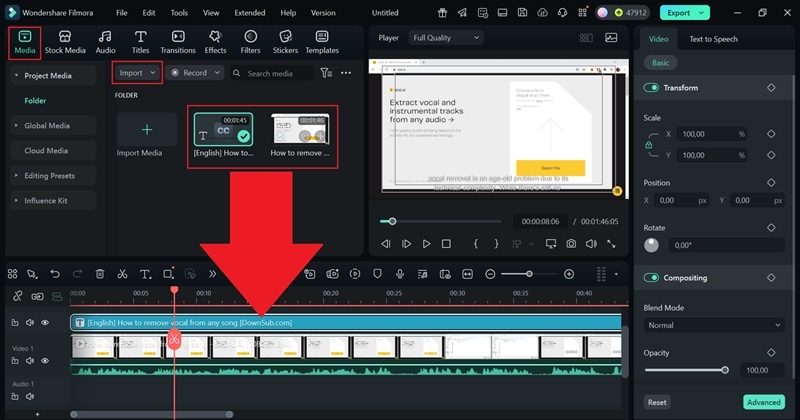Mute the Audio 1 track
The image size is (800, 420).
click(30, 397)
